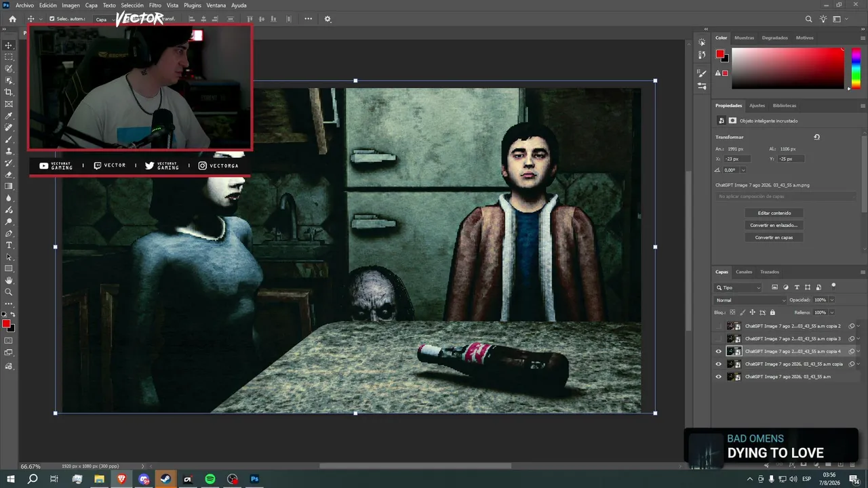The height and width of the screenshot is (488, 868).
Task: Open the three-dots more align options
Action: (309, 19)
